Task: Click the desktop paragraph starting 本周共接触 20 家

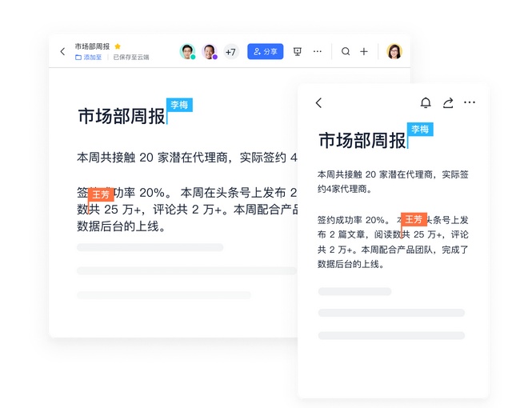Action: [x=187, y=158]
